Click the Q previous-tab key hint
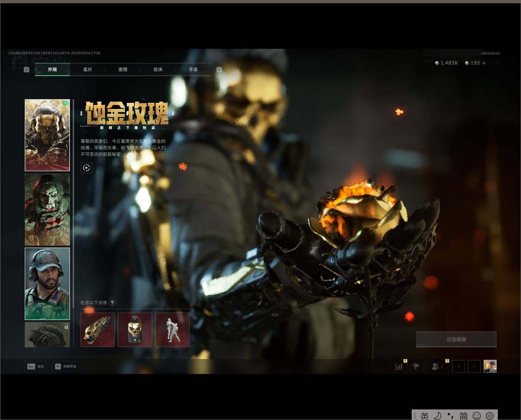 coord(26,70)
